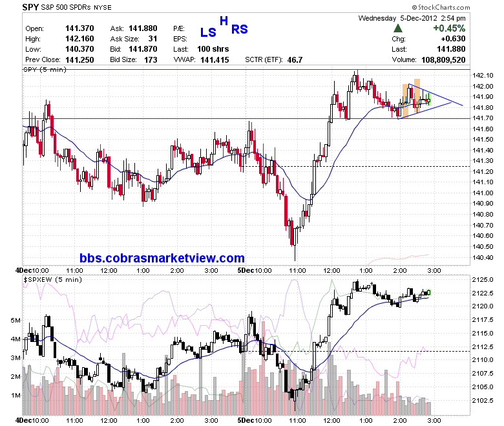Click the High price 142.160

(x=79, y=39)
